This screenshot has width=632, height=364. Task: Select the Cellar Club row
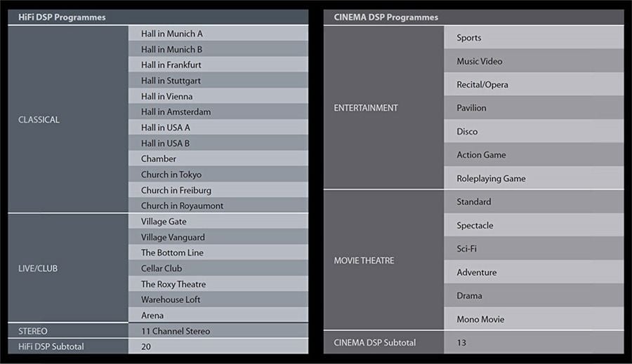click(218, 268)
